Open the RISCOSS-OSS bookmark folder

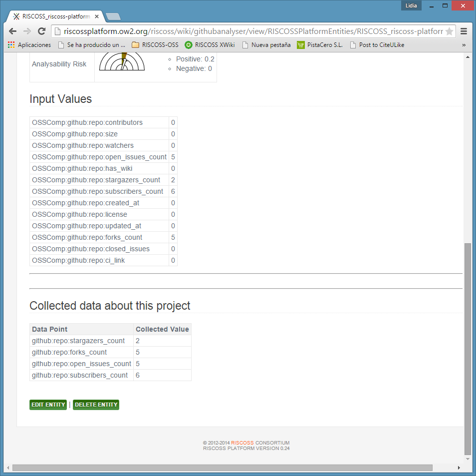[x=155, y=45]
